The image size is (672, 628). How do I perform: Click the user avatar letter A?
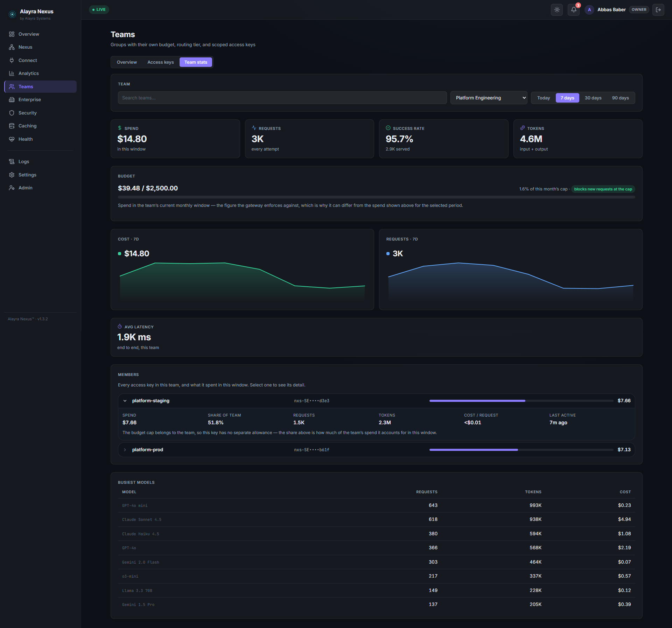589,10
